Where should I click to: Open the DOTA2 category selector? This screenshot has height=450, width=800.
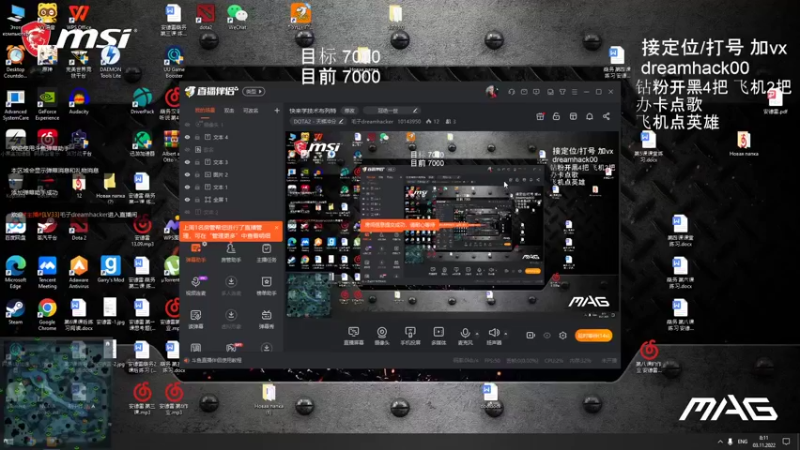click(x=318, y=121)
